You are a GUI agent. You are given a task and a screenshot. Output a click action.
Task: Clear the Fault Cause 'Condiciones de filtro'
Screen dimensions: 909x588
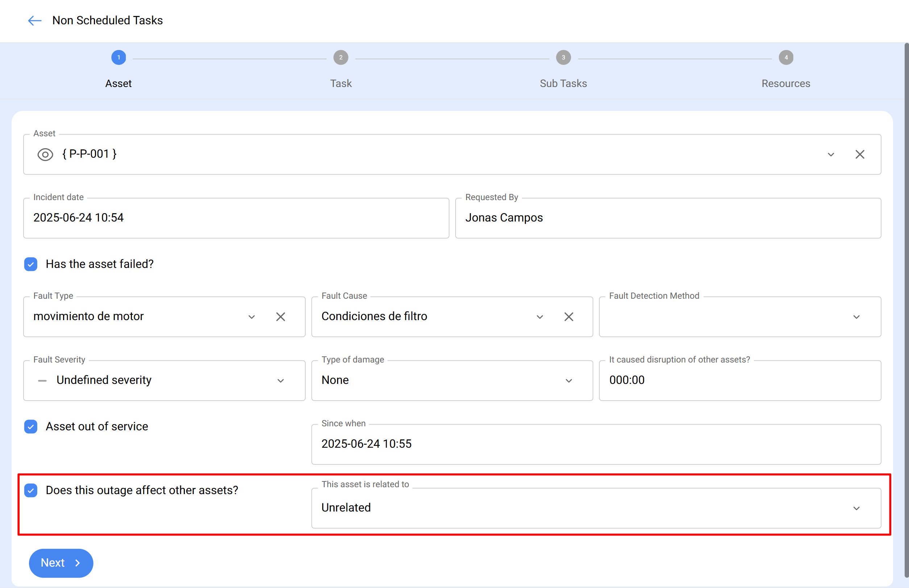568,316
